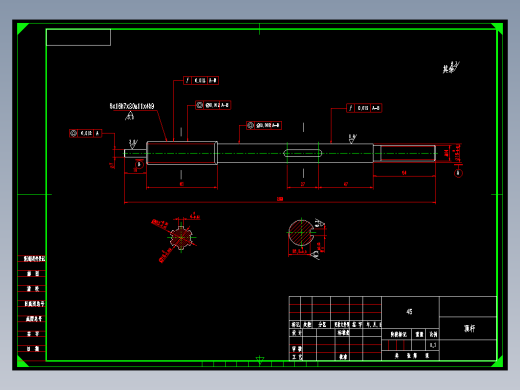This screenshot has width=520, height=390.
Task: Select the leftmost coaxiality frame referencing datum A
Action: click(x=85, y=133)
